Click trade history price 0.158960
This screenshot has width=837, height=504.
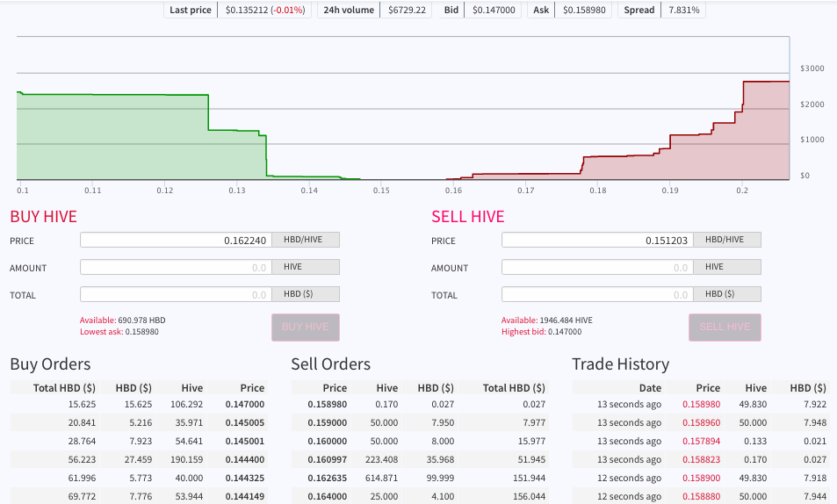click(701, 423)
